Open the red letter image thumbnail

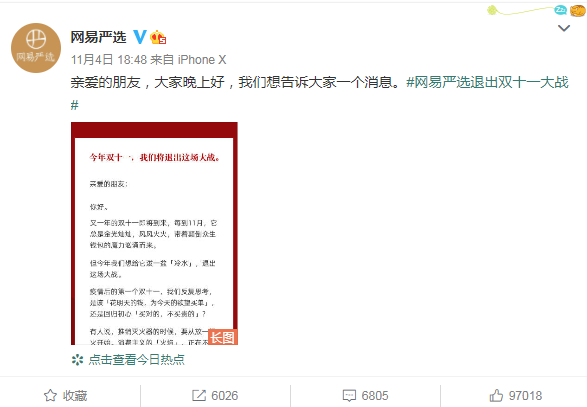tap(154, 233)
